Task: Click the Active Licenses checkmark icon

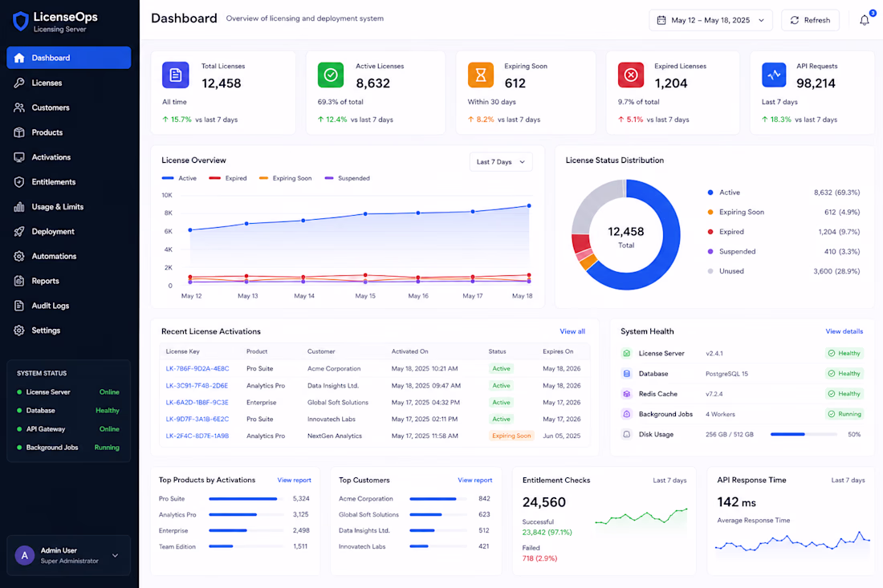Action: click(331, 75)
